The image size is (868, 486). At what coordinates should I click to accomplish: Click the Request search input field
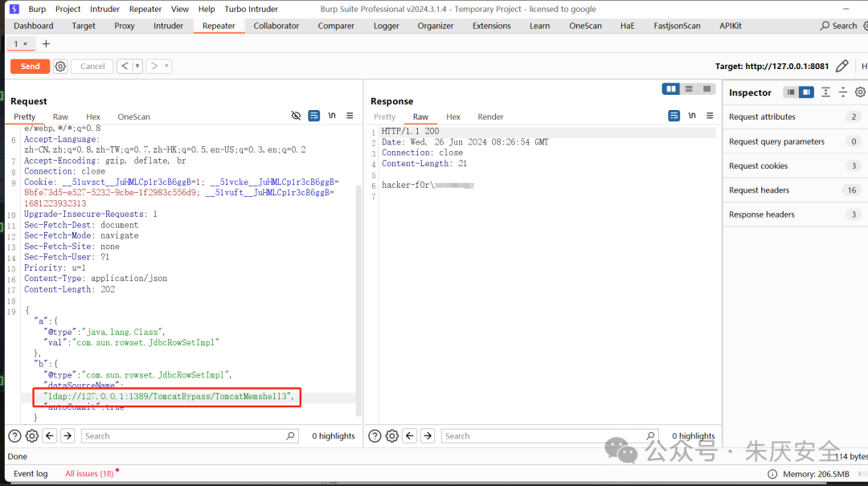pyautogui.click(x=190, y=436)
